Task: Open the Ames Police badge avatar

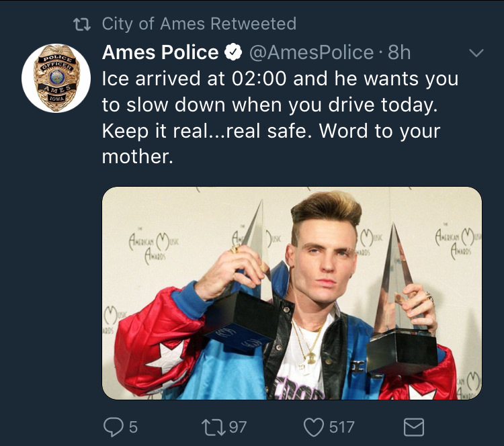Action: pyautogui.click(x=56, y=77)
